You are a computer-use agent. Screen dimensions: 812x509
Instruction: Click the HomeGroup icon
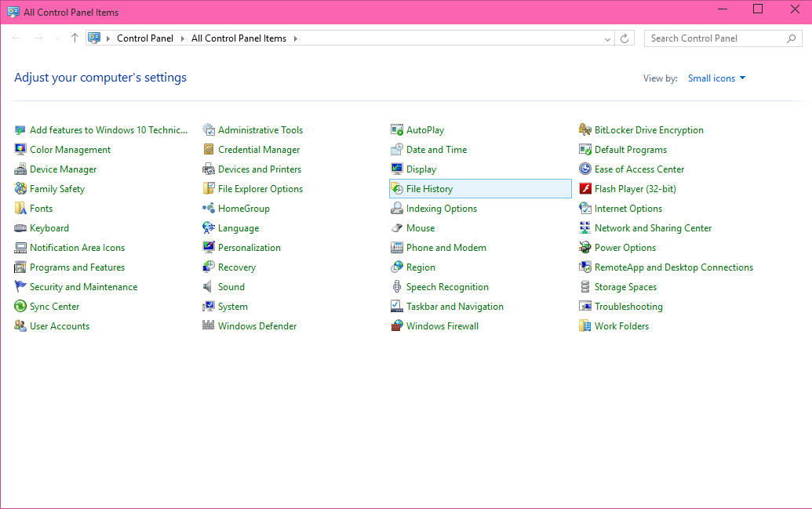click(208, 209)
